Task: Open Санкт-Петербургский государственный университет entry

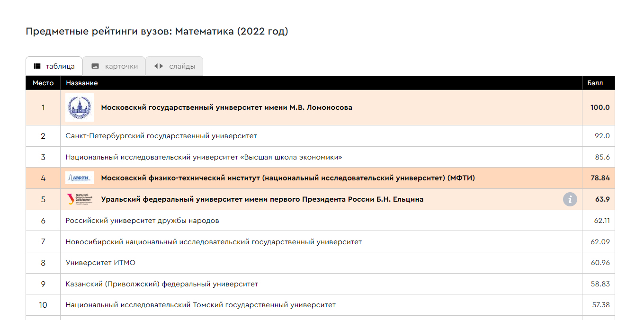Action: (x=161, y=136)
